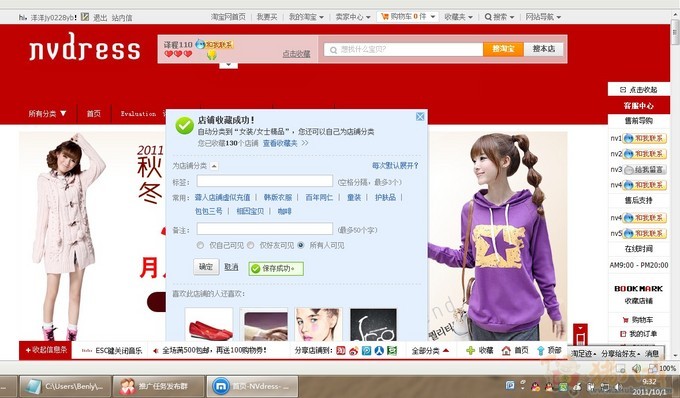The image size is (680, 398).
Task: Click the speaker icon beside 全场满500包邮
Action: point(156,350)
